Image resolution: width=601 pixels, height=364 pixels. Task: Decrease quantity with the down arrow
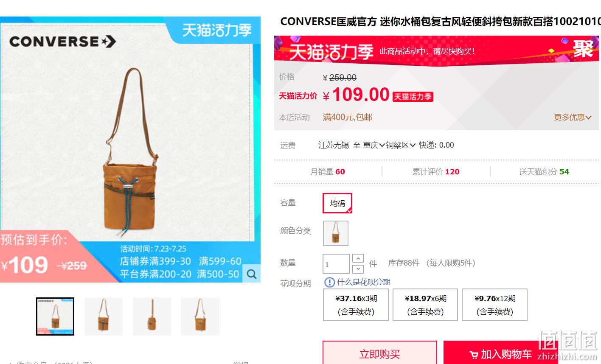pos(358,269)
